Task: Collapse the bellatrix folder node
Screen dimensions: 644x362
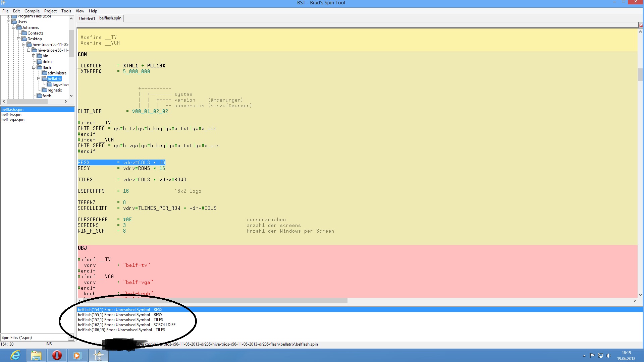Action: [39, 79]
